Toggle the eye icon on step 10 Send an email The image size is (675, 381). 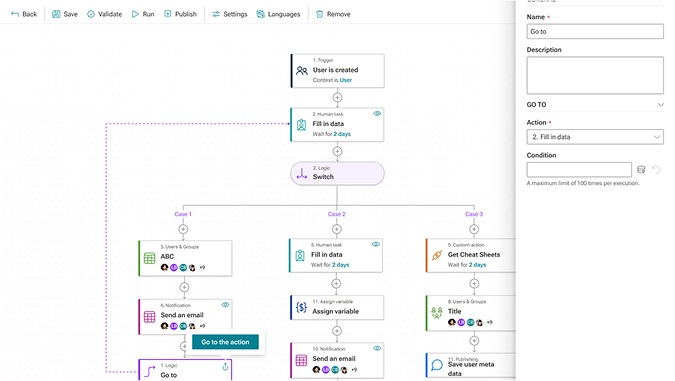tap(377, 348)
